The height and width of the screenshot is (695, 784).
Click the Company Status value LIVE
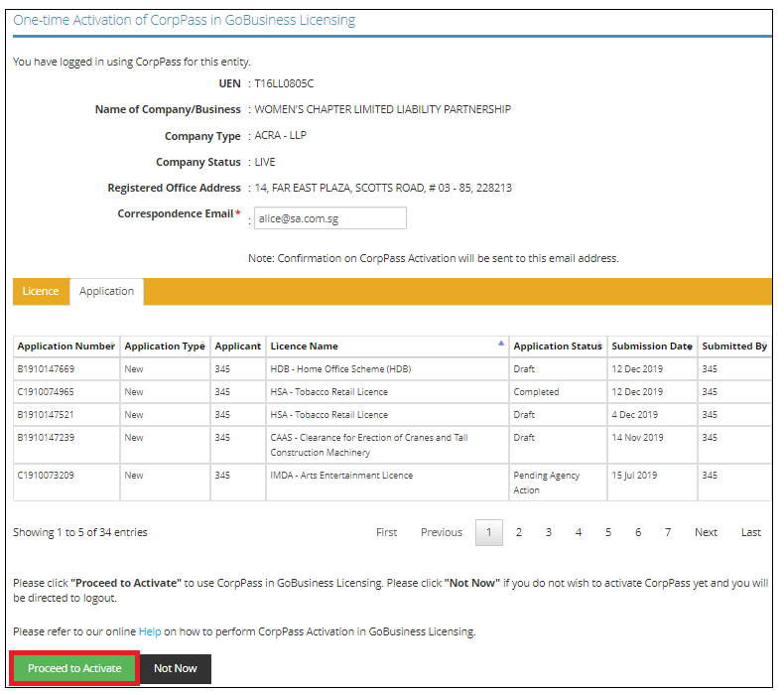pos(265,162)
